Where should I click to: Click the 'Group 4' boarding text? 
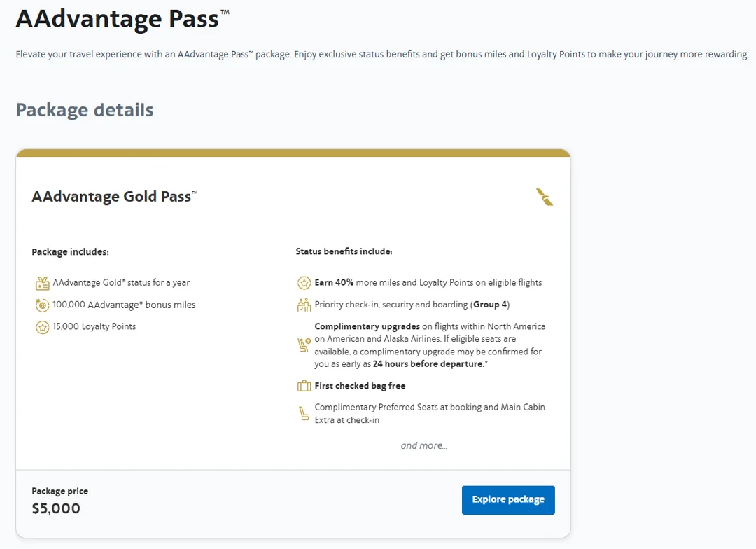point(489,305)
